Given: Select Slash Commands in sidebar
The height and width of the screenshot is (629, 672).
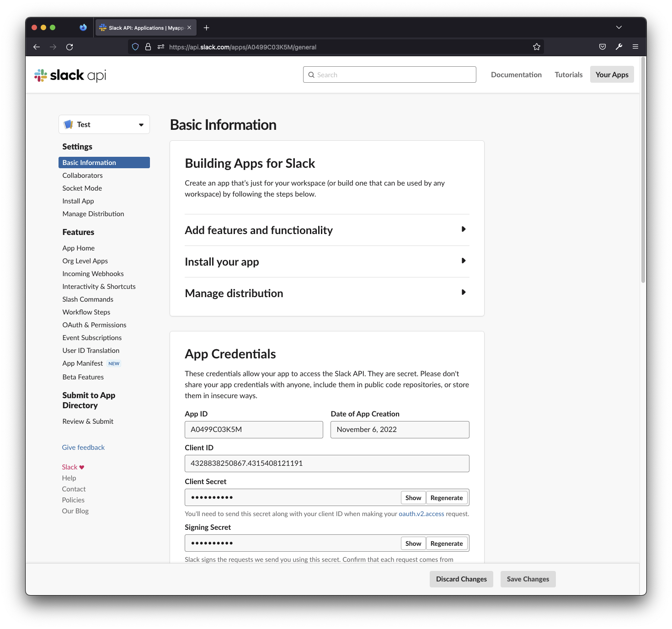Looking at the screenshot, I should (87, 299).
